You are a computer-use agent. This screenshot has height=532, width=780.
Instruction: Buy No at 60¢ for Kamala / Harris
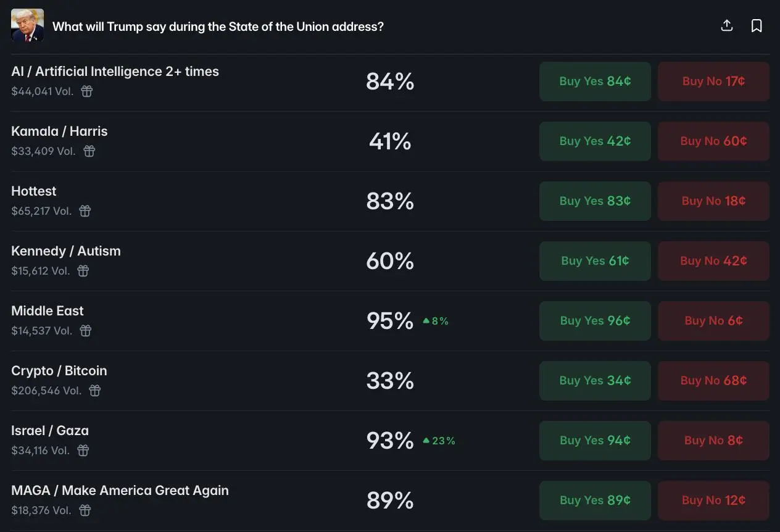point(713,141)
